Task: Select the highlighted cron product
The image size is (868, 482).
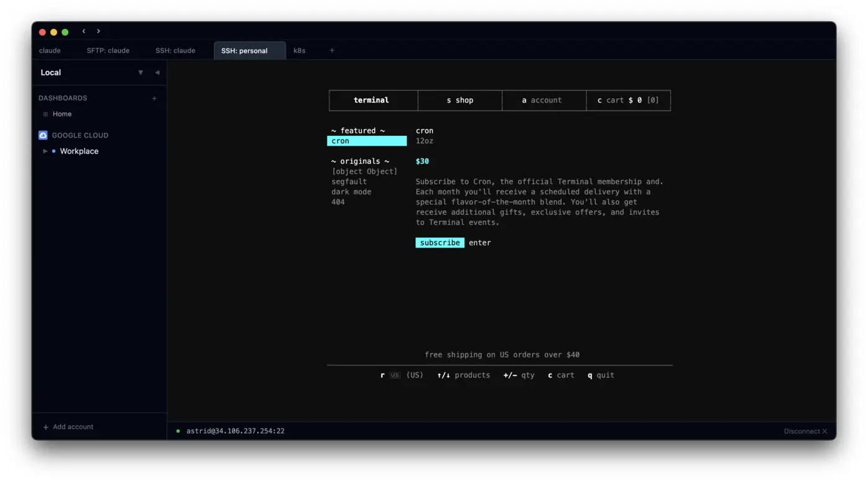Action: (367, 141)
